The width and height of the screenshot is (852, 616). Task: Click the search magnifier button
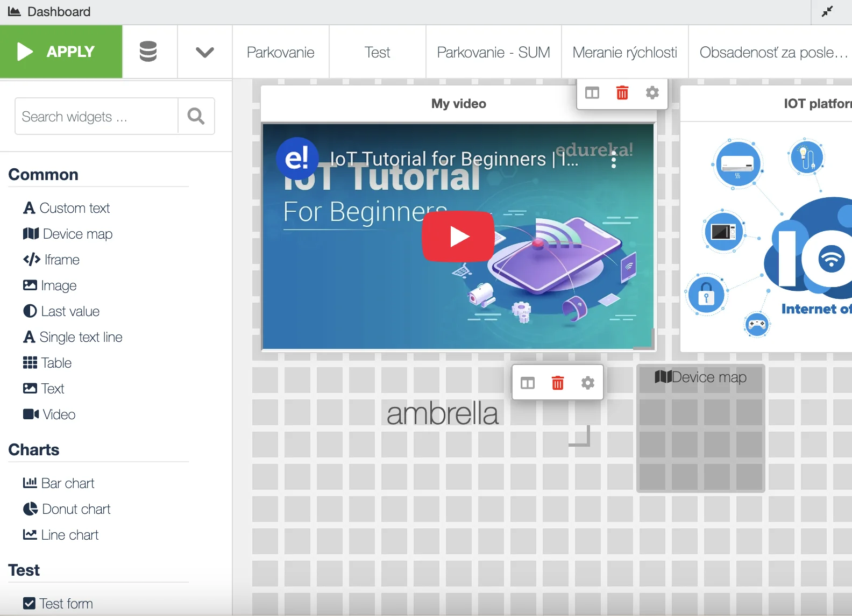coord(196,116)
